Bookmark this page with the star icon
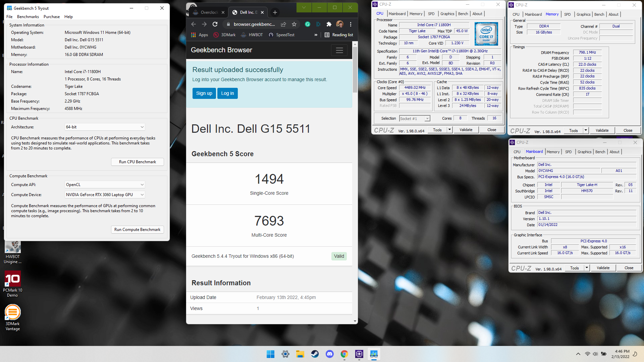The image size is (644, 362). [x=294, y=24]
